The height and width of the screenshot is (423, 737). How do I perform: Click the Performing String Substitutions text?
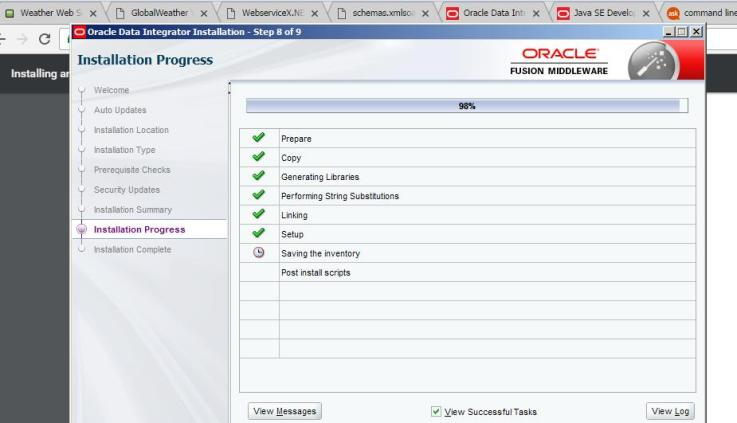click(340, 196)
